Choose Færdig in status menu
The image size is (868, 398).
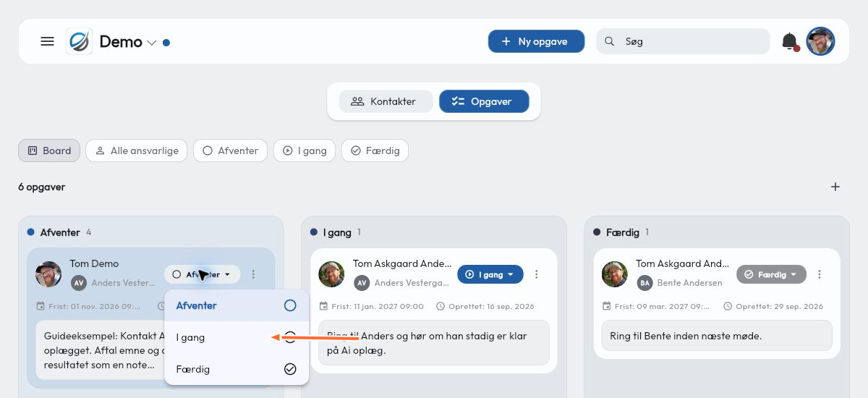click(237, 369)
